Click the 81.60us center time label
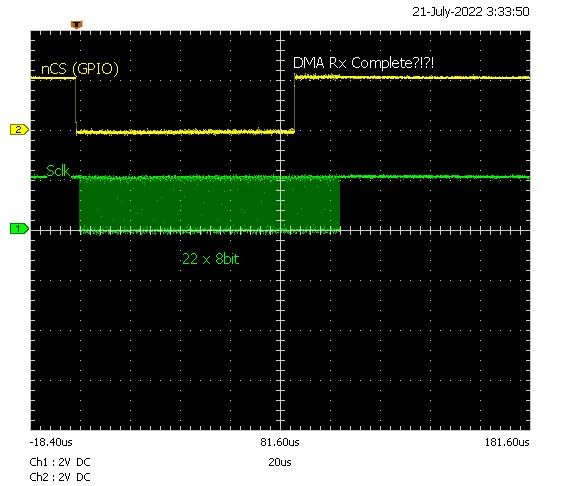Viewport: 561px width, 486px height. point(280,442)
